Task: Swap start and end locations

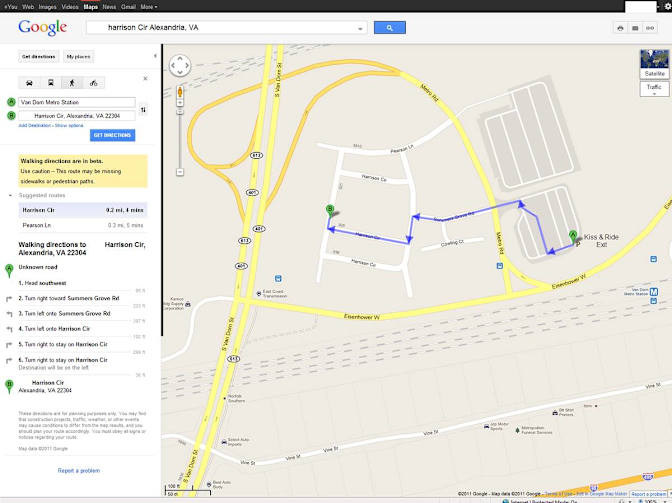Action: [143, 110]
